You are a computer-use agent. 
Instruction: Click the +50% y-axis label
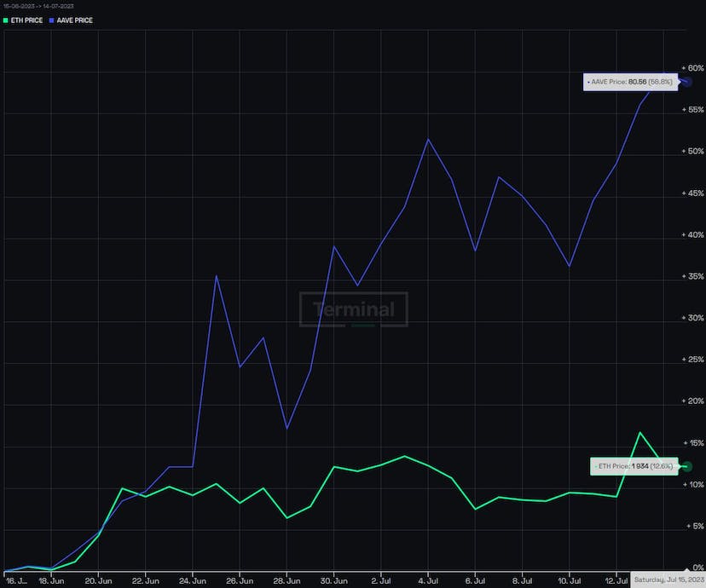692,152
